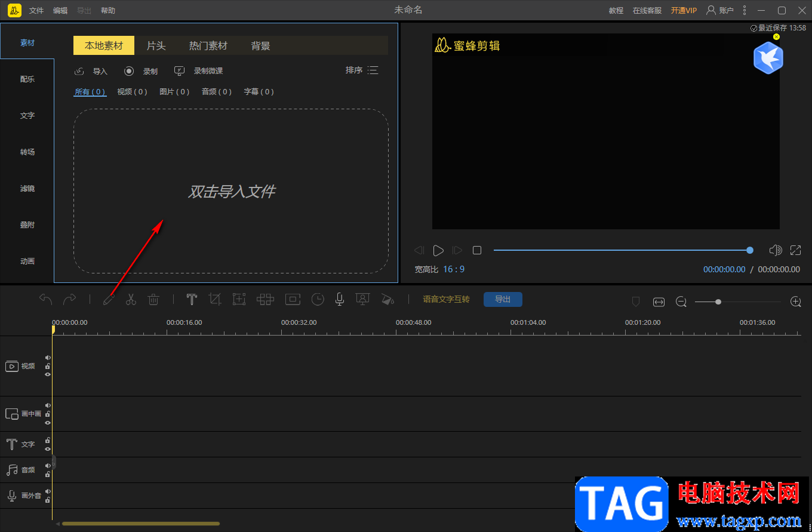Click the blue 导出 export button
The height and width of the screenshot is (532, 812).
click(503, 299)
